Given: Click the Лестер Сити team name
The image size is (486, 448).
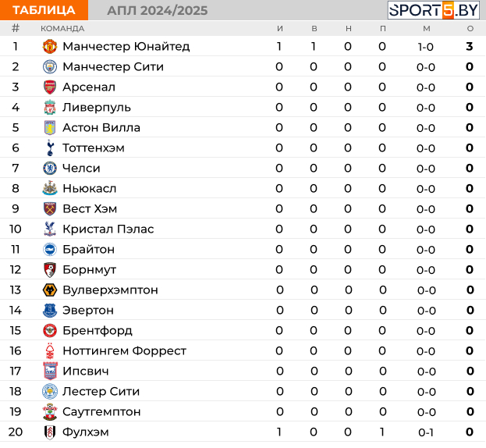Looking at the screenshot, I should click(101, 392).
